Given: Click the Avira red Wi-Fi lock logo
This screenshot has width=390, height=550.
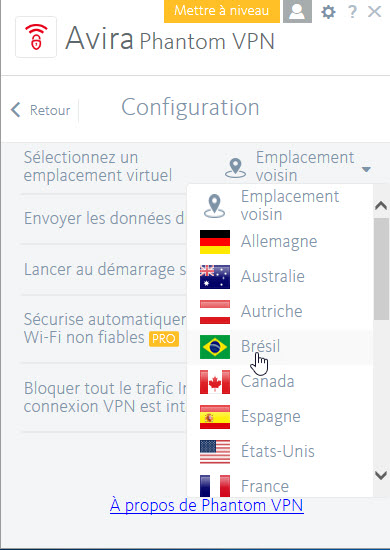Looking at the screenshot, I should (36, 37).
